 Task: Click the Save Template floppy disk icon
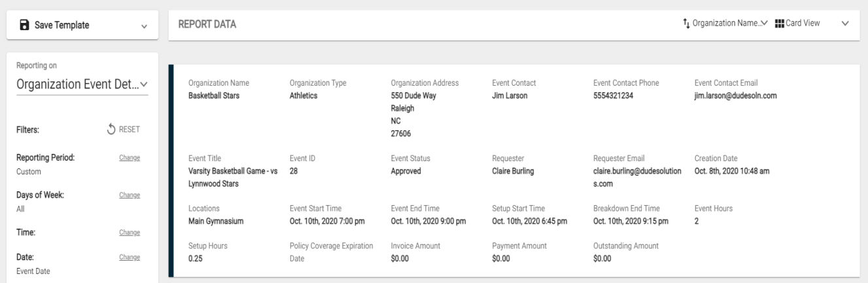(24, 25)
